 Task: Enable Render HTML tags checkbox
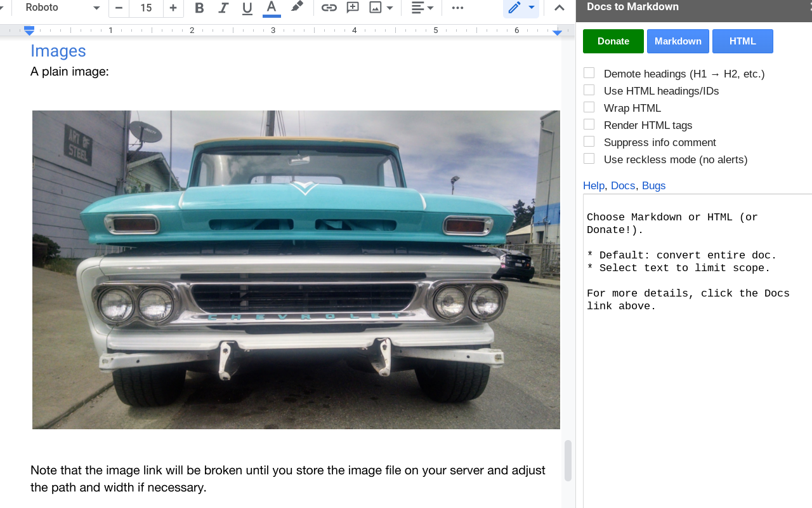coord(589,124)
